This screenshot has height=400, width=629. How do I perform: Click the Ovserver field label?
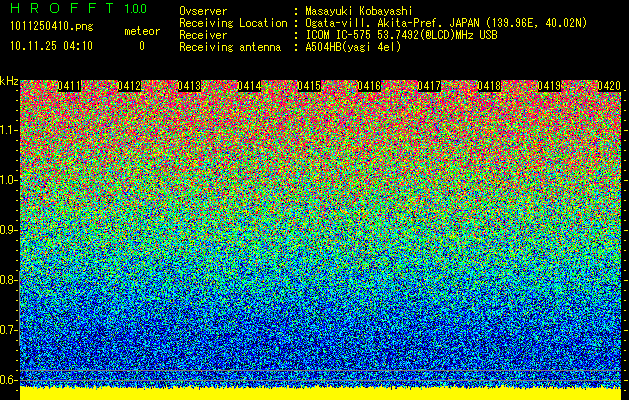click(203, 11)
